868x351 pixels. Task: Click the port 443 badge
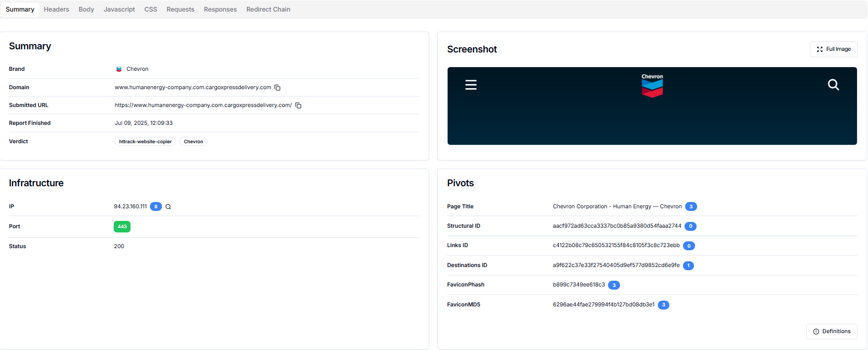(122, 227)
